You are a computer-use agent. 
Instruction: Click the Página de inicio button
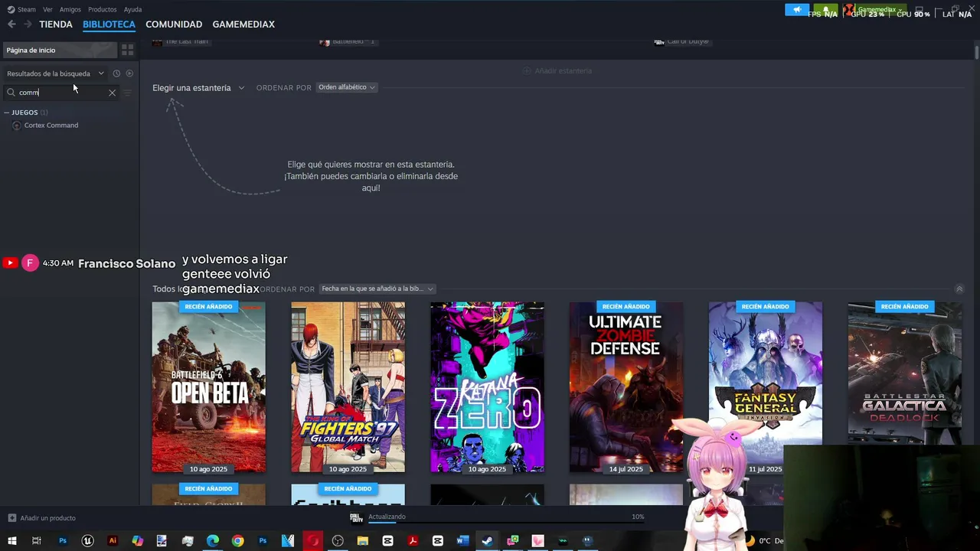60,50
